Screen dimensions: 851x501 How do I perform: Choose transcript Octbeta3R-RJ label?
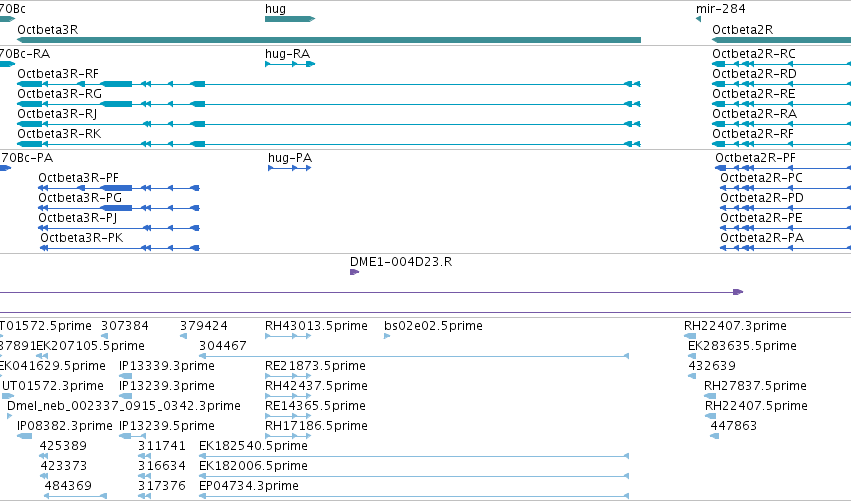(57, 114)
